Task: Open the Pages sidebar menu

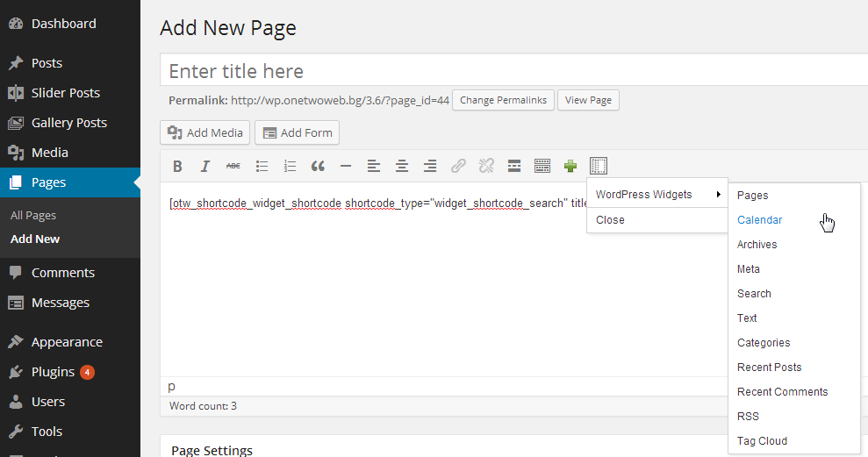Action: (x=69, y=182)
